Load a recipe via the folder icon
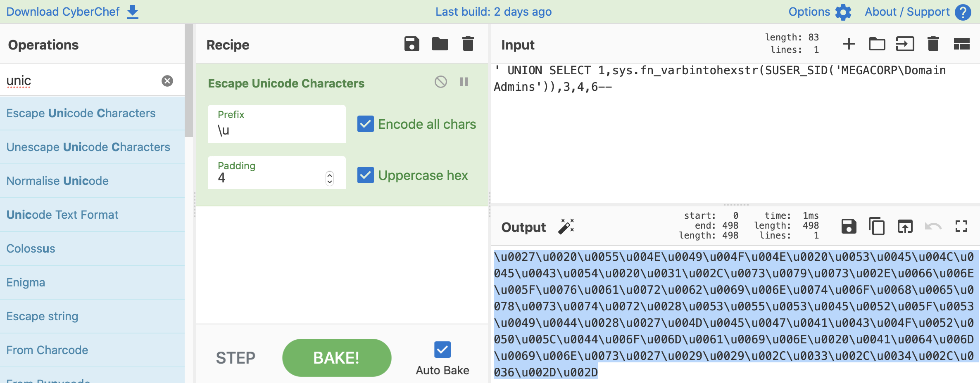The width and height of the screenshot is (980, 383). pyautogui.click(x=440, y=44)
